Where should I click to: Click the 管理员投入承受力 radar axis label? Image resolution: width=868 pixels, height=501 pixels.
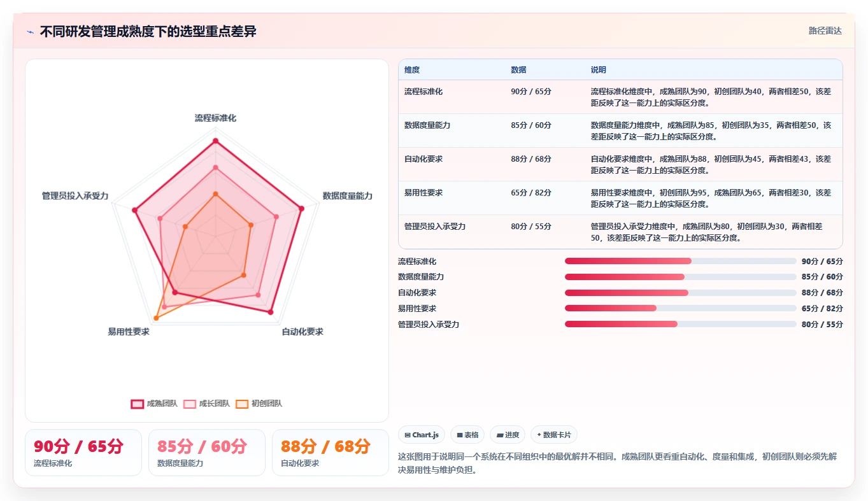[x=75, y=196]
